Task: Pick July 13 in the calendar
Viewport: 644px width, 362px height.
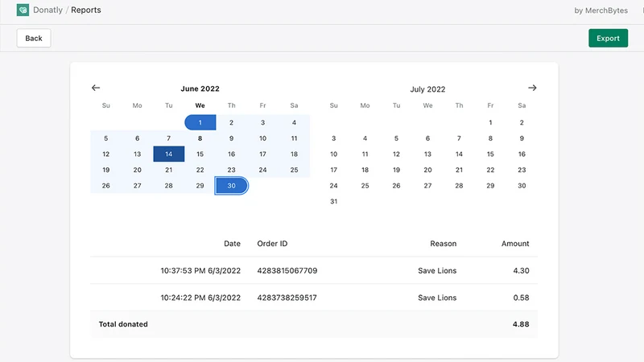Action: coord(427,154)
